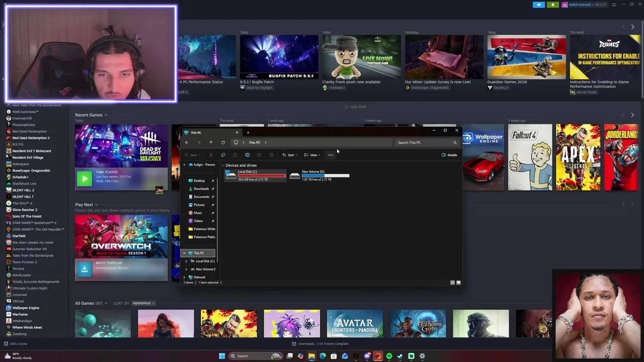
Task: Select the This PC tab in File Explorer
Action: [211, 133]
